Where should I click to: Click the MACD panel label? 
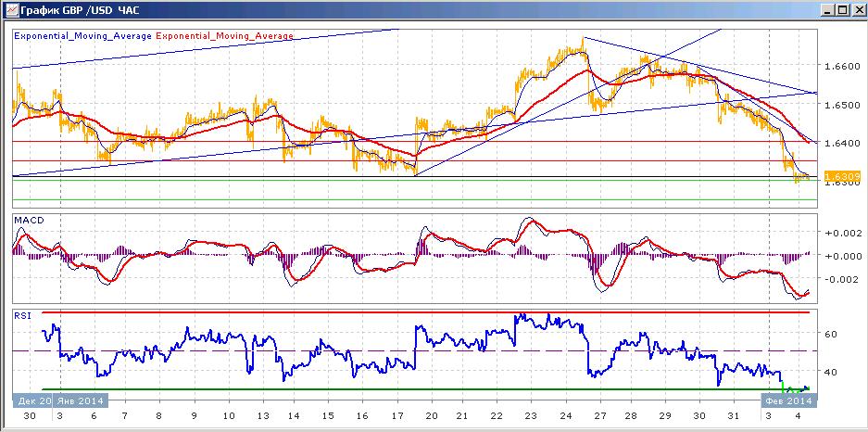[28, 220]
